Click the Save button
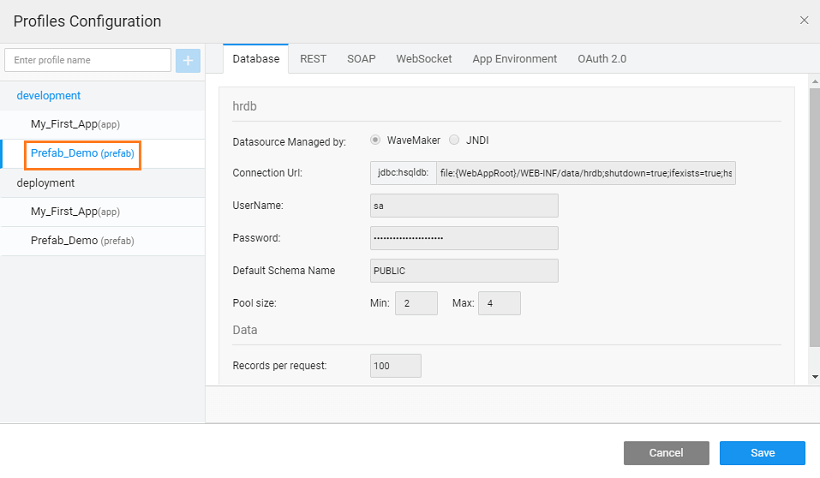This screenshot has height=478, width=820. 762,453
